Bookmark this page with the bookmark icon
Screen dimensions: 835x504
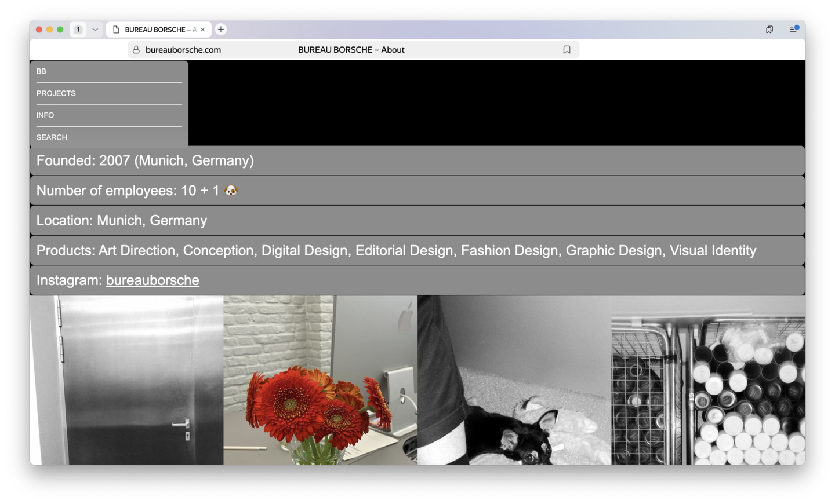[567, 50]
